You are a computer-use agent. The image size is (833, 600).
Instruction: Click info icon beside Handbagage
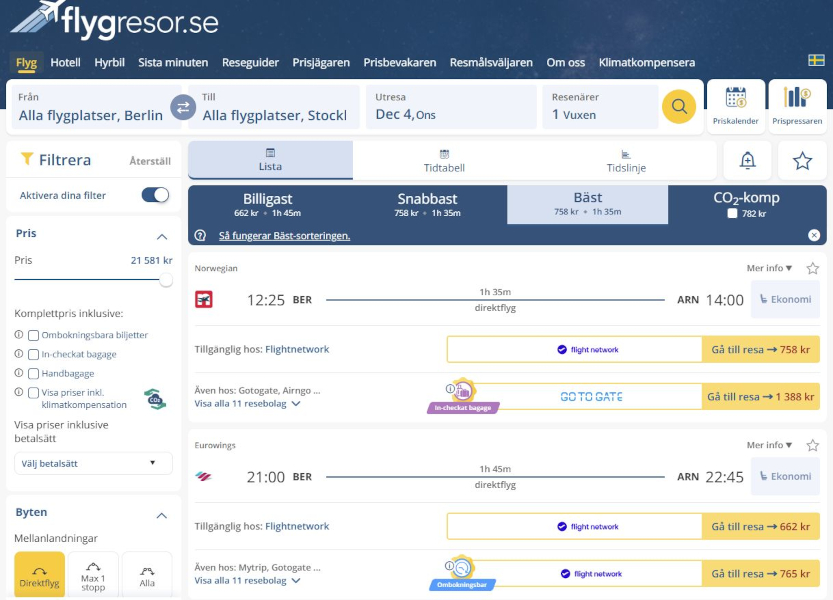point(19,373)
